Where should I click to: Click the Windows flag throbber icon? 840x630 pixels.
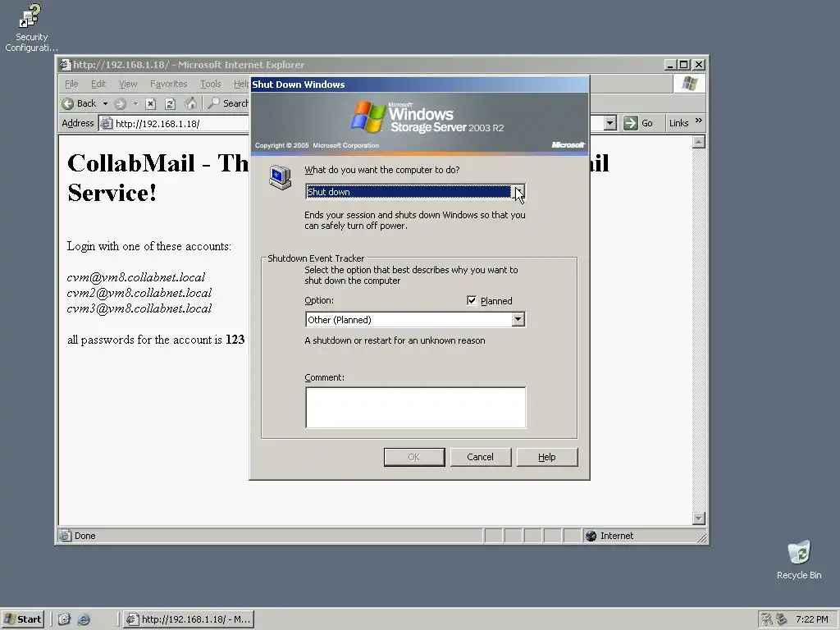[x=689, y=84]
